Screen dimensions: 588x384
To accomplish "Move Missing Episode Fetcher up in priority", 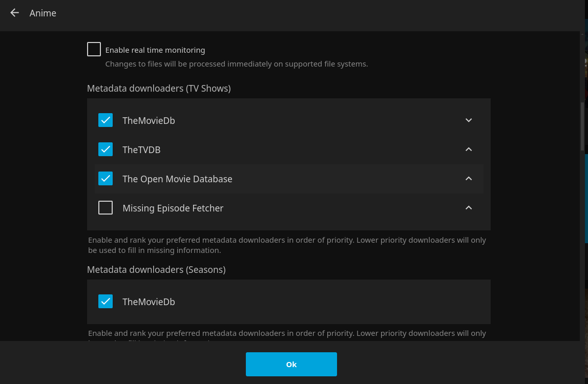I will click(468, 208).
